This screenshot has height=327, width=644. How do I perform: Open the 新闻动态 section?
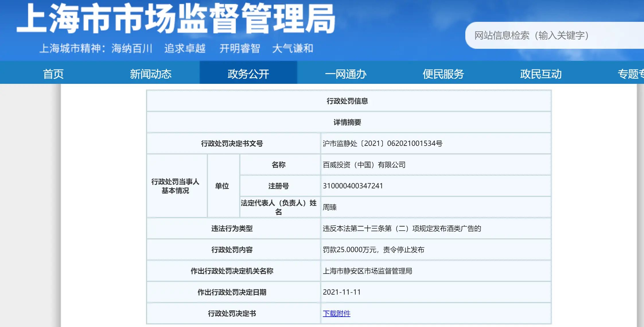151,74
